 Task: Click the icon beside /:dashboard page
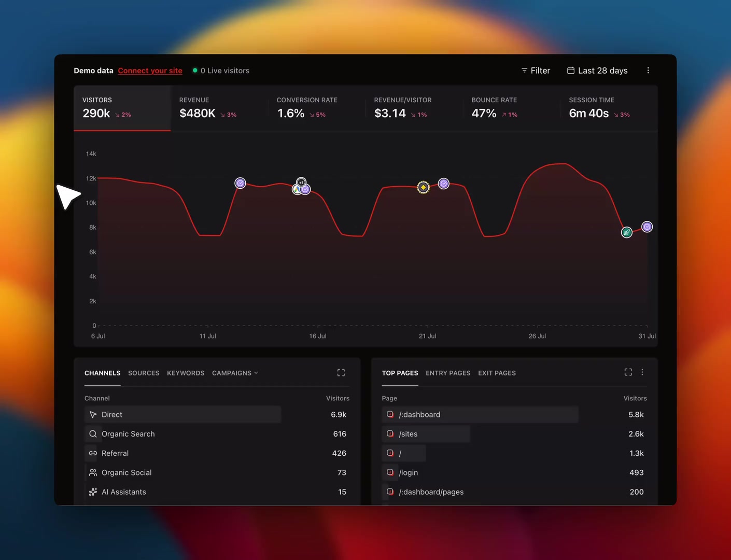point(390,414)
